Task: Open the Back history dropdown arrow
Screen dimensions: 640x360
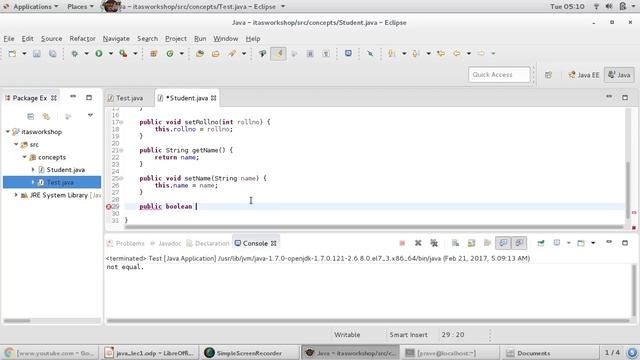Action: click(x=469, y=53)
